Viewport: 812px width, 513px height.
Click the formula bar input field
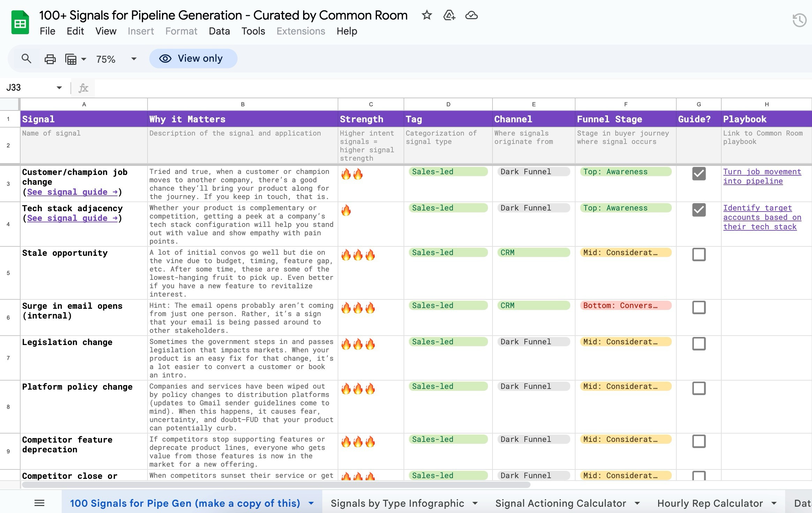pyautogui.click(x=419, y=88)
